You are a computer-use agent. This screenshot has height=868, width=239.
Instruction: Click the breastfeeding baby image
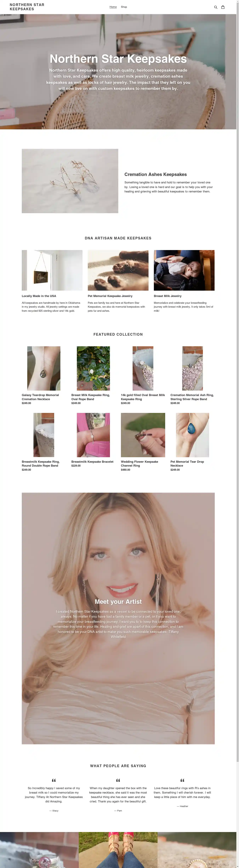click(184, 270)
